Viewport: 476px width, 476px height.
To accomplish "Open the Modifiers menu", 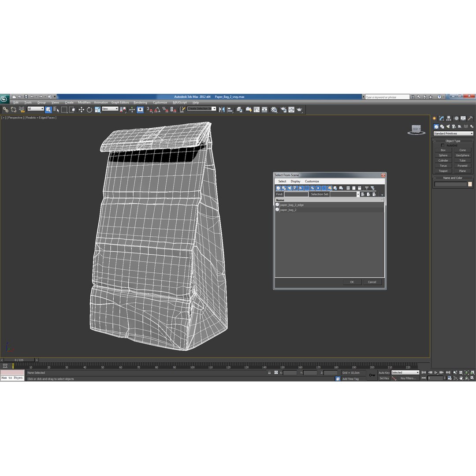I will click(x=84, y=103).
